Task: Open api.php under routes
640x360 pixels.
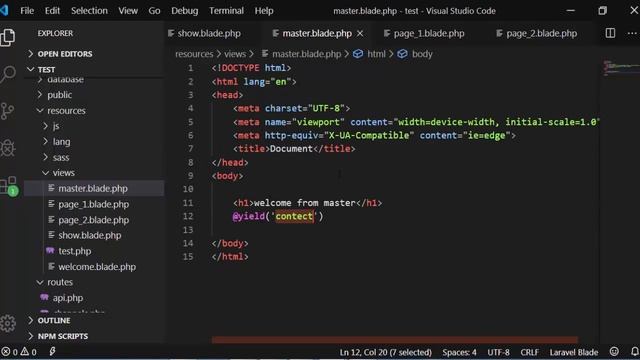Action: tap(68, 298)
